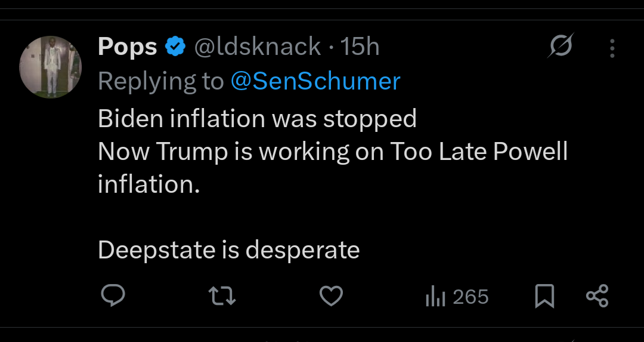Click the @ldsknack handle
Viewport: 644px width, 342px height.
258,47
